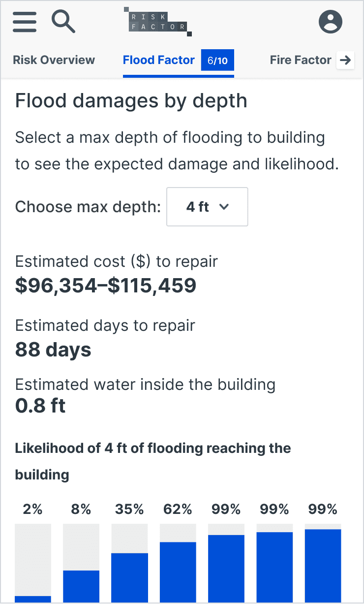Screen dimensions: 364x604
Task: Click the 6/10 Flood Factor score badge
Action: click(217, 61)
